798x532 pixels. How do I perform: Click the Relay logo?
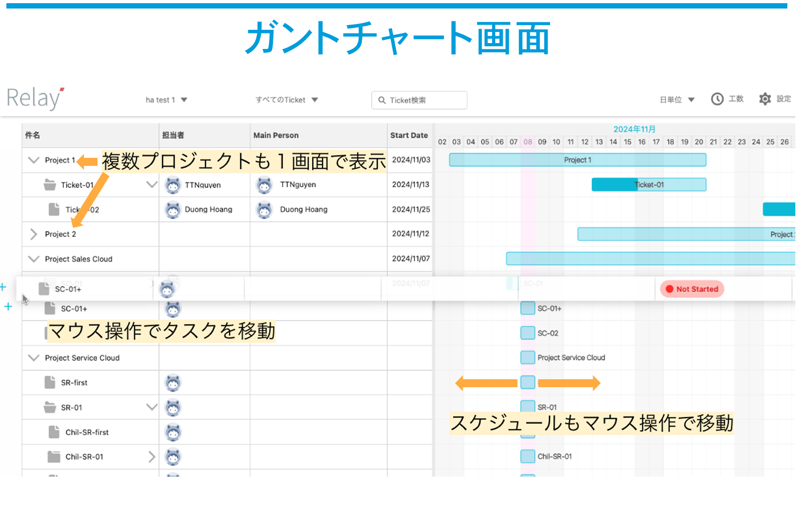point(35,98)
